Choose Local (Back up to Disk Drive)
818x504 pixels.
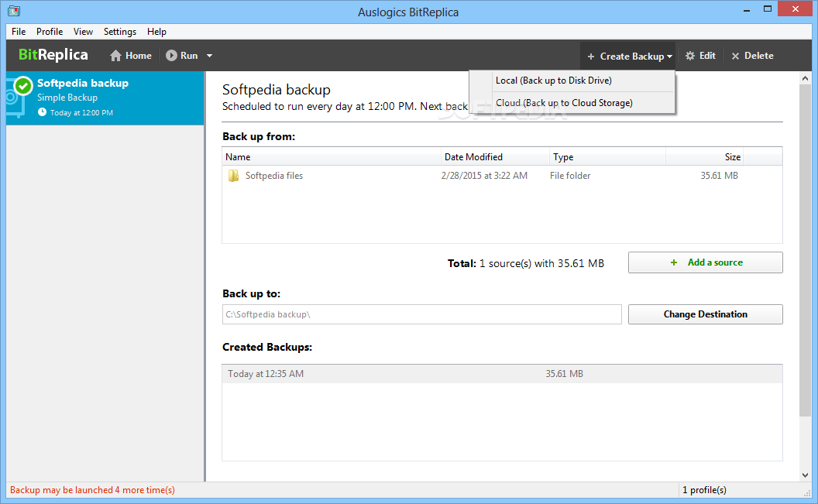572,81
